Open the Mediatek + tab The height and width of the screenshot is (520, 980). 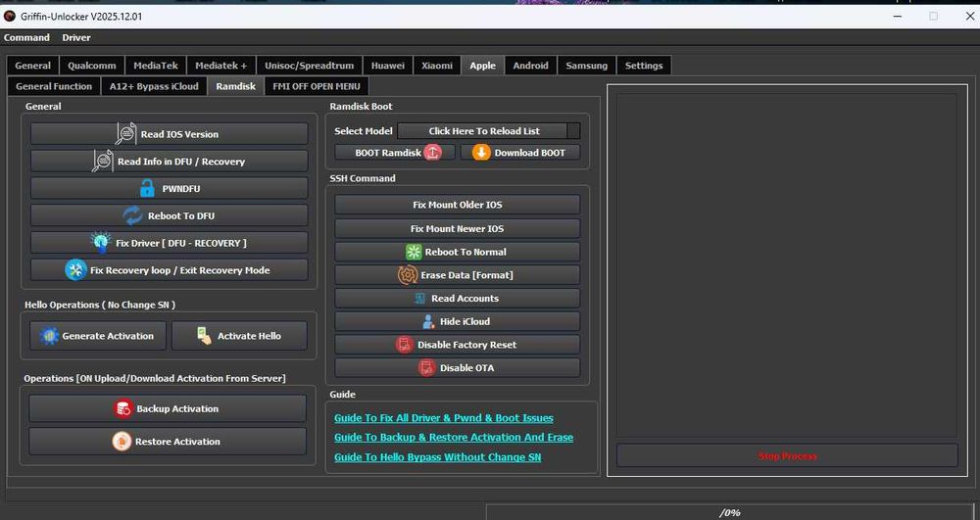[221, 66]
